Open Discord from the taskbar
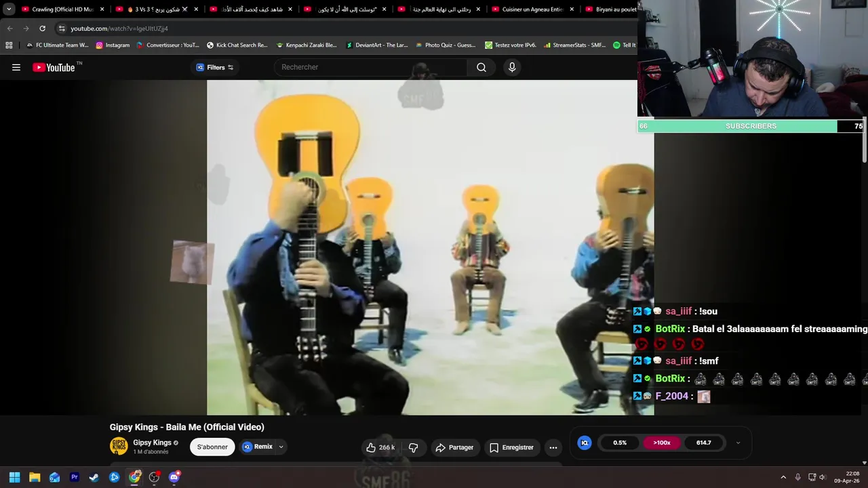 click(174, 477)
